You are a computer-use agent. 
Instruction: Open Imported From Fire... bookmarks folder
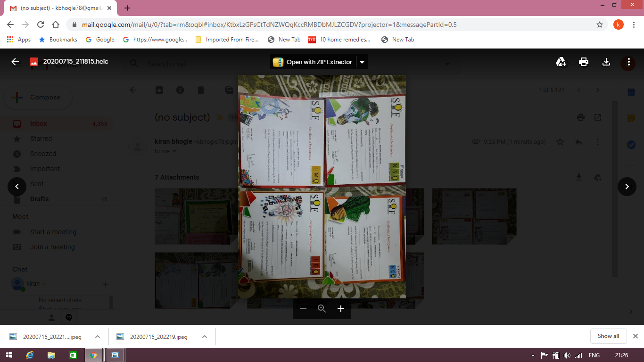pos(227,40)
